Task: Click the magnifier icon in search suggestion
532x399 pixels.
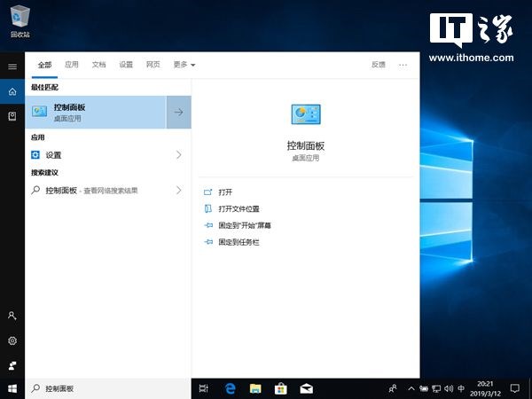Action: [35, 190]
